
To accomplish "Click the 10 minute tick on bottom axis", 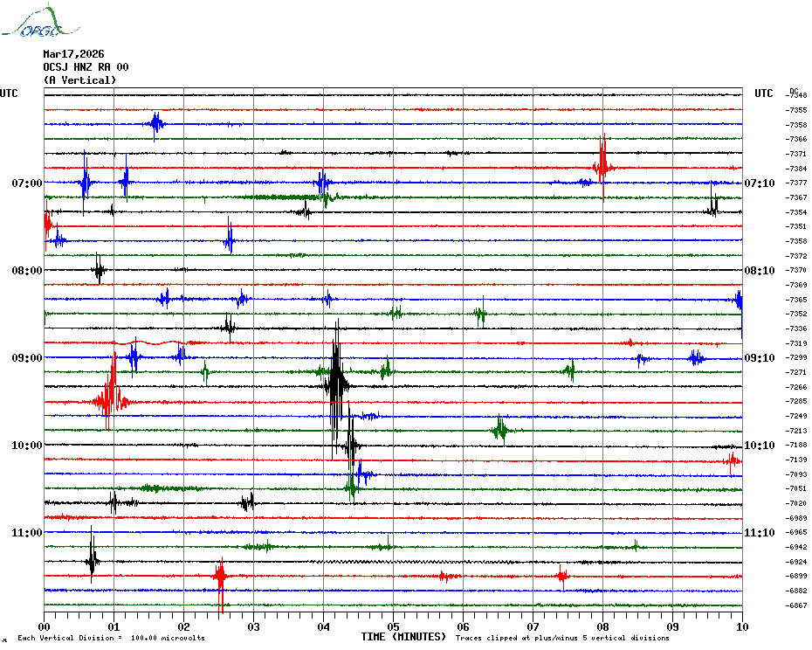I will coord(741,626).
